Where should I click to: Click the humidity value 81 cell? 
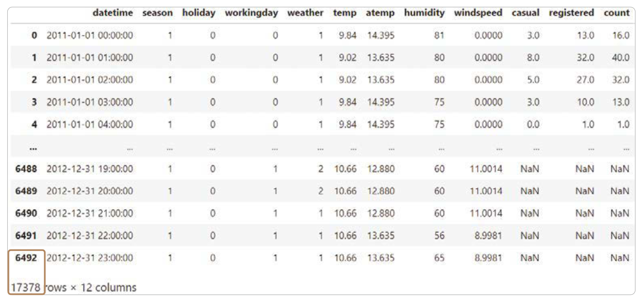(x=439, y=36)
